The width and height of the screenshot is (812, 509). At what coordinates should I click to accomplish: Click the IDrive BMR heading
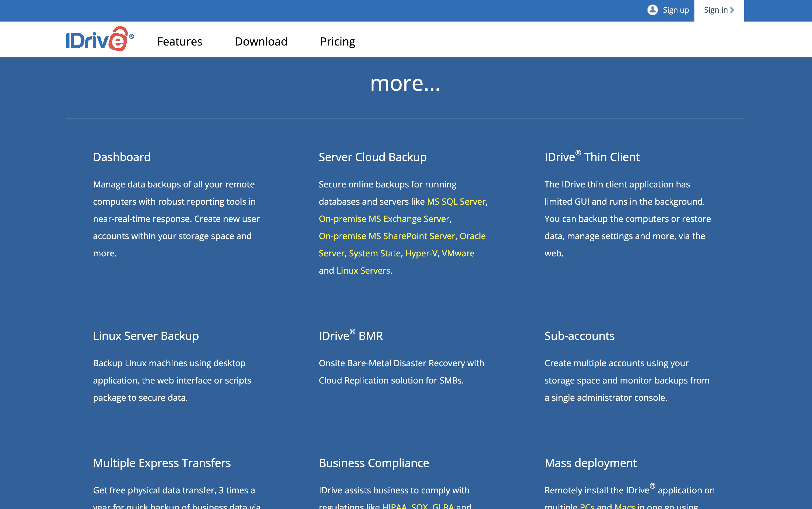pos(351,335)
